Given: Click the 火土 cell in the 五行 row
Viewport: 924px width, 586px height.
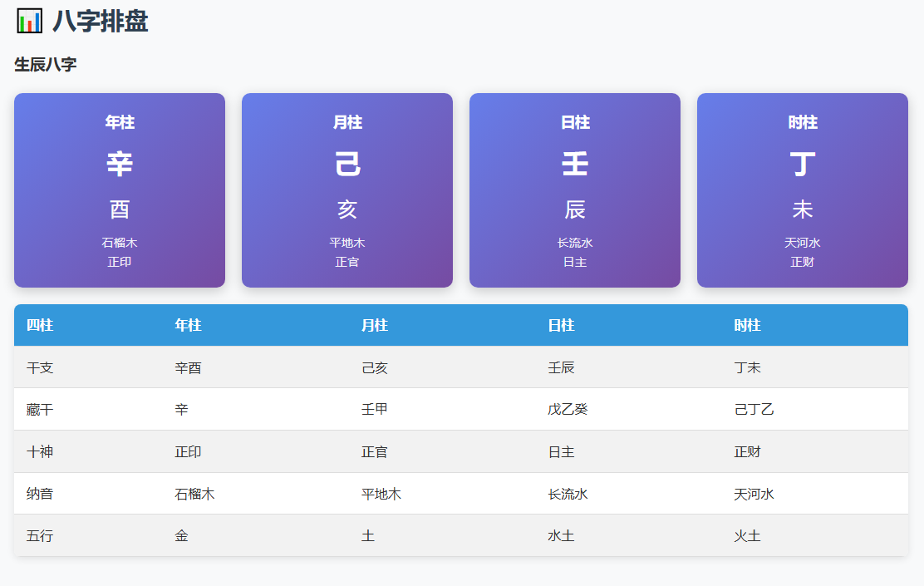Looking at the screenshot, I should point(747,536).
